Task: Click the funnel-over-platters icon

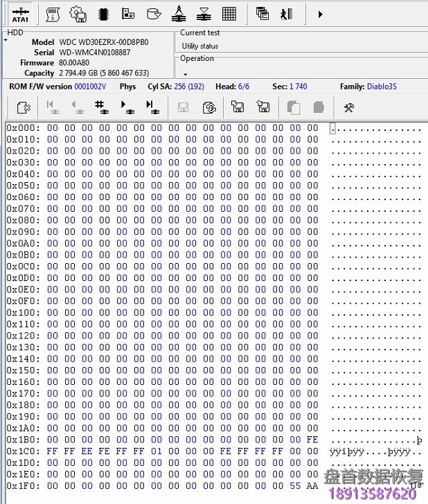Action: (204, 15)
